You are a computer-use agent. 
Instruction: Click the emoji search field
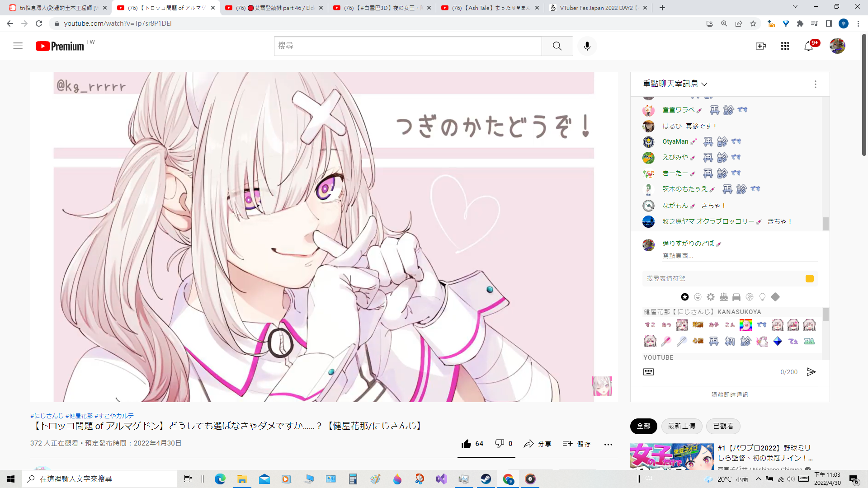[x=723, y=278]
